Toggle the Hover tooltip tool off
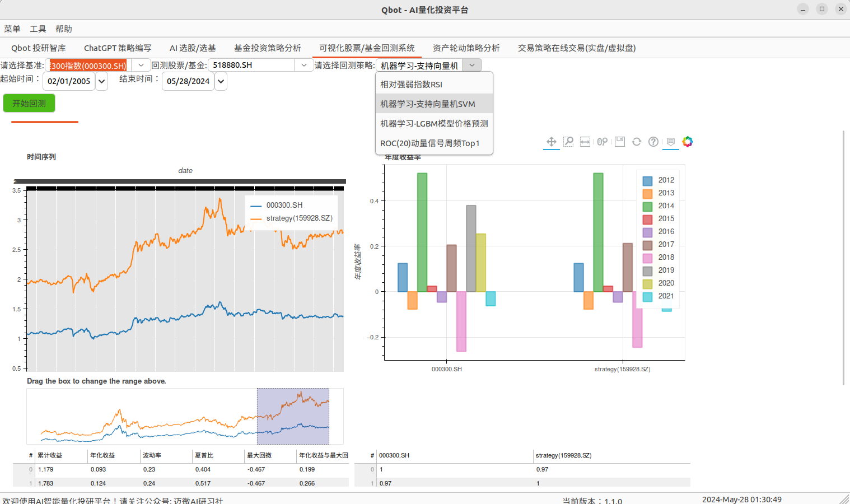The image size is (850, 504). tap(670, 142)
